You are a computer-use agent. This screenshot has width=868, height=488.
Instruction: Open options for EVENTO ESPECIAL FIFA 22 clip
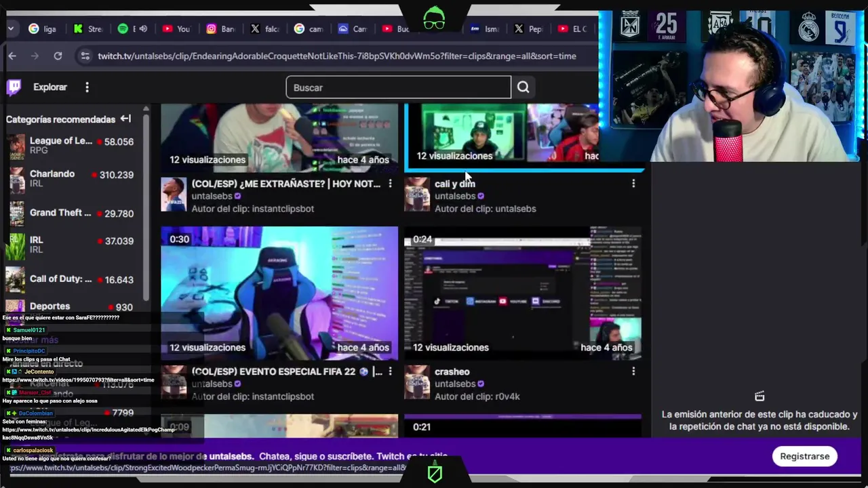pyautogui.click(x=390, y=371)
